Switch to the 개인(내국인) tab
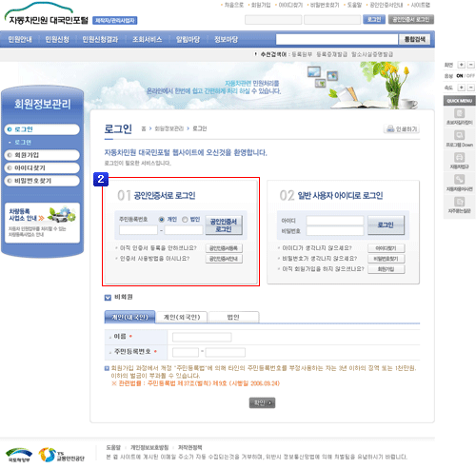Image resolution: width=476 pixels, height=469 pixels. (129, 317)
